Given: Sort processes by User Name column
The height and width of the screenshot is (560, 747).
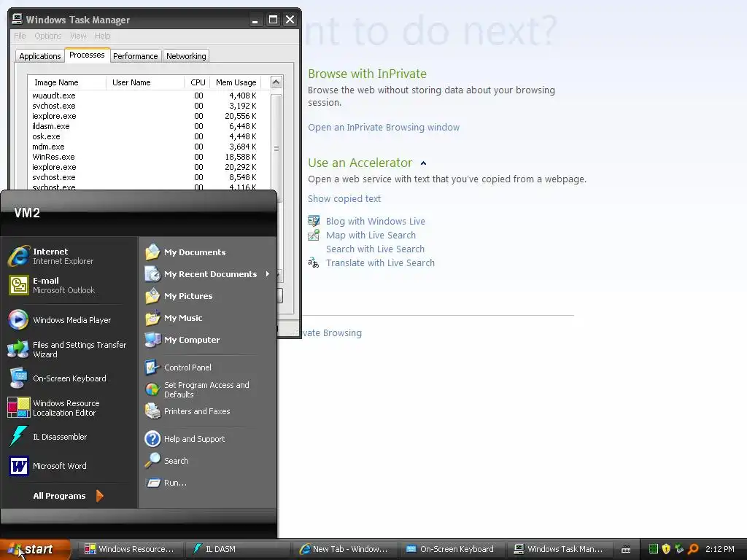Looking at the screenshot, I should coord(145,82).
